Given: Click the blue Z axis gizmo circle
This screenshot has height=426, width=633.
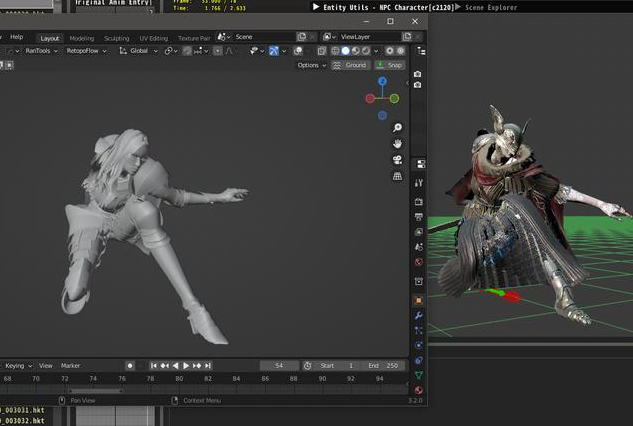Looking at the screenshot, I should tap(382, 81).
